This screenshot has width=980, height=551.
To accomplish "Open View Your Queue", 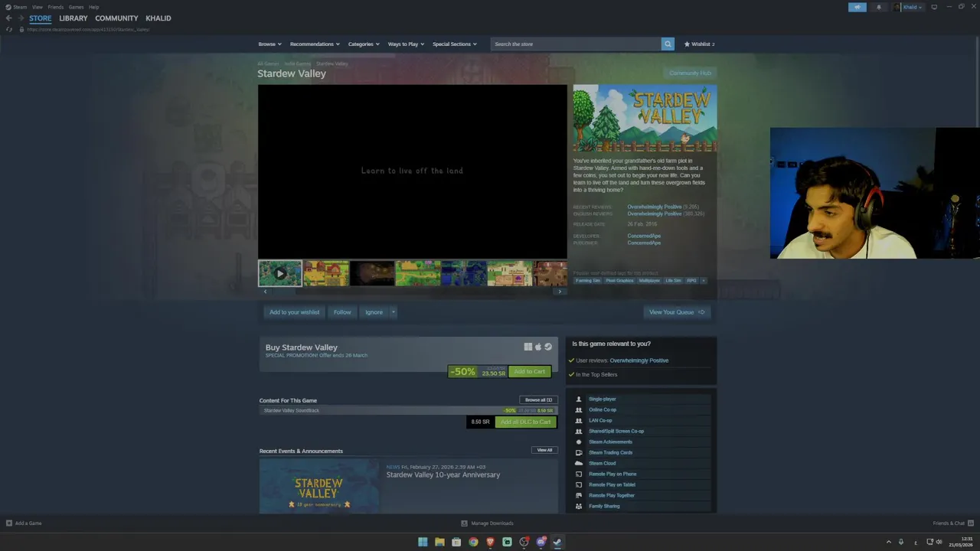I will [x=677, y=312].
